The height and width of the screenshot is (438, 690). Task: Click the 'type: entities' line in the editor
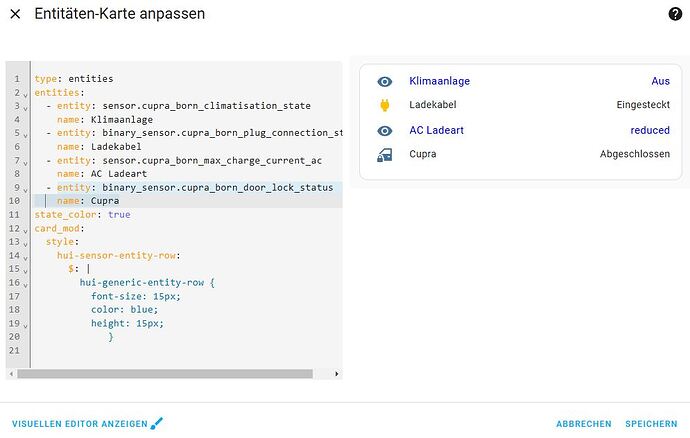[74, 79]
